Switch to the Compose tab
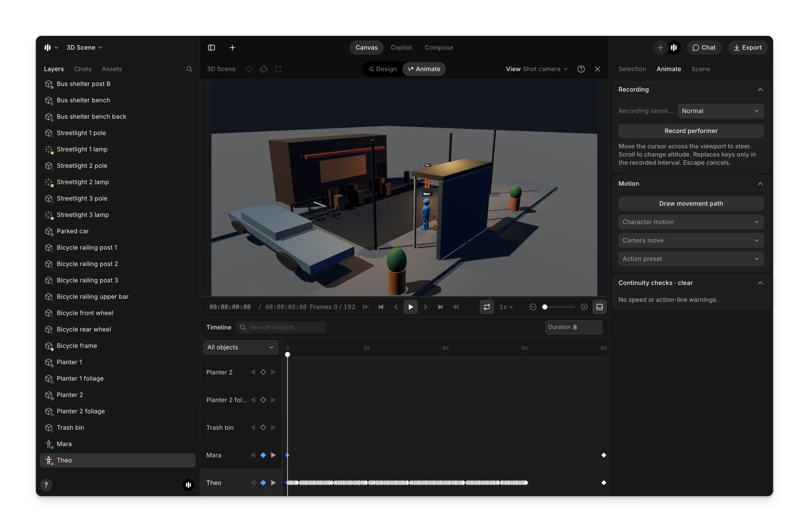This screenshot has height=532, width=809. coord(438,48)
